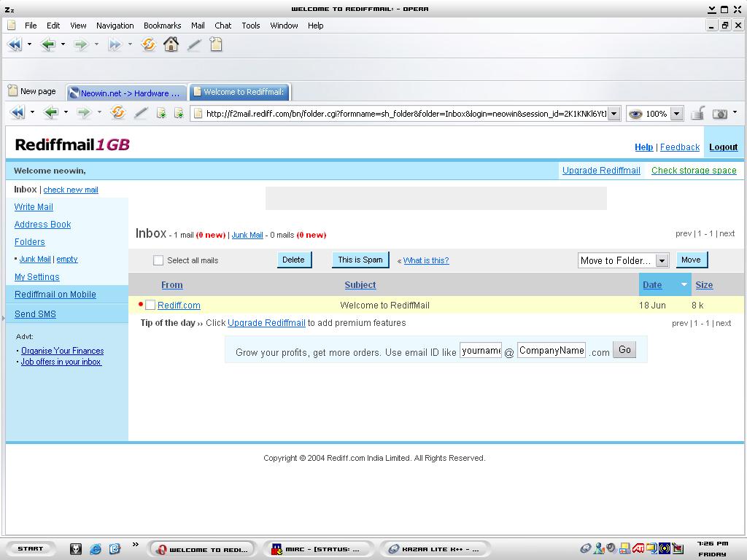This screenshot has width=747, height=560.
Task: Click the This is Spam button
Action: 360,260
